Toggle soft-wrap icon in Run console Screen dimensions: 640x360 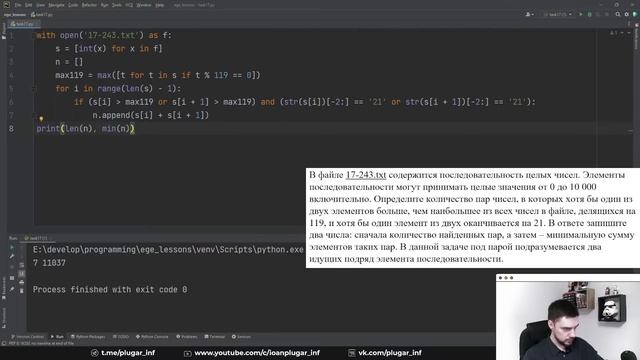coord(22,265)
